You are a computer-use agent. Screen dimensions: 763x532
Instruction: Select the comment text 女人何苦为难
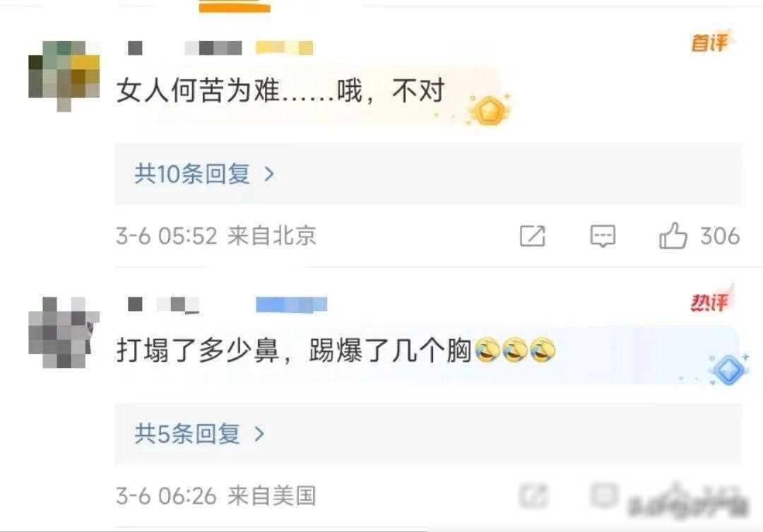point(198,90)
